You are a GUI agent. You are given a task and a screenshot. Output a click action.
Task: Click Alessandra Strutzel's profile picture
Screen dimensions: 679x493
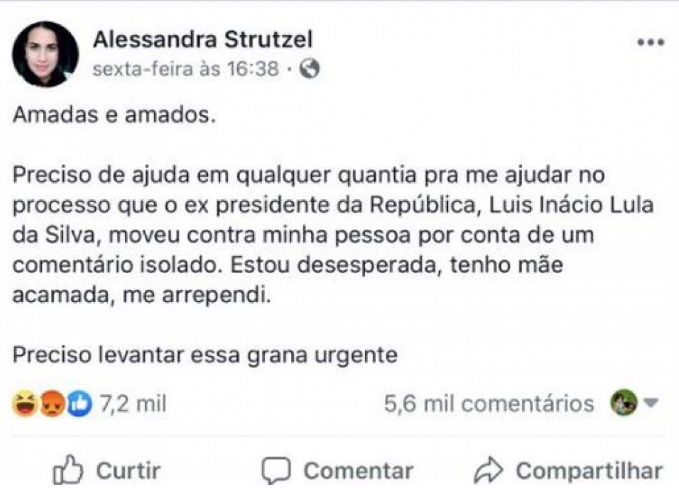tap(45, 55)
